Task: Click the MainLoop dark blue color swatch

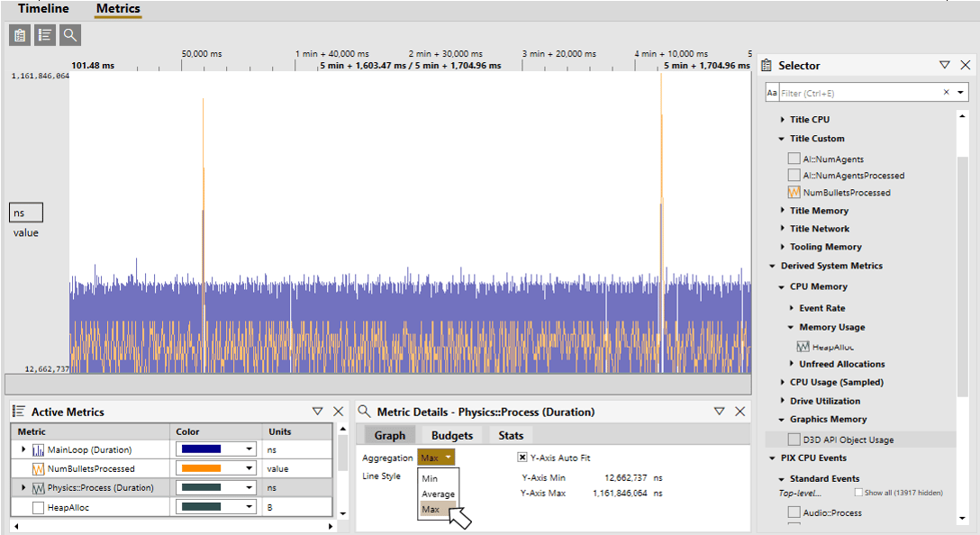Action: click(201, 449)
